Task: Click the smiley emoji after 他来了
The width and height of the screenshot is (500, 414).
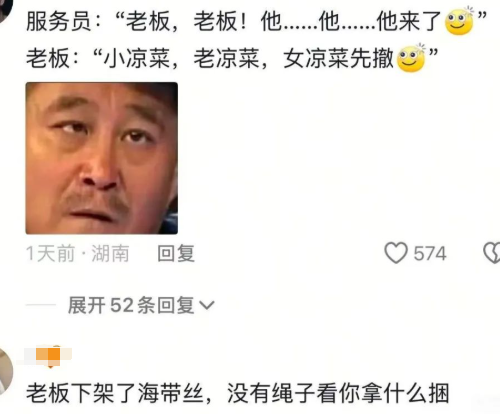Action: click(460, 21)
